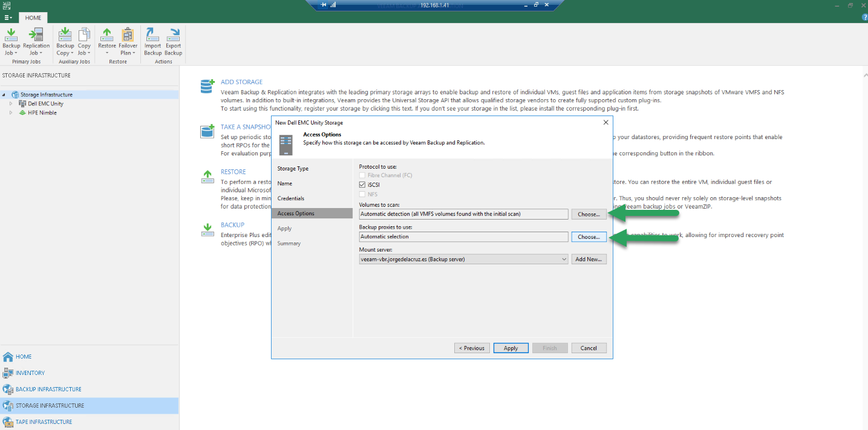868x430 pixels.
Task: Expand the Dell EMC Unity tree node
Action: pos(11,103)
